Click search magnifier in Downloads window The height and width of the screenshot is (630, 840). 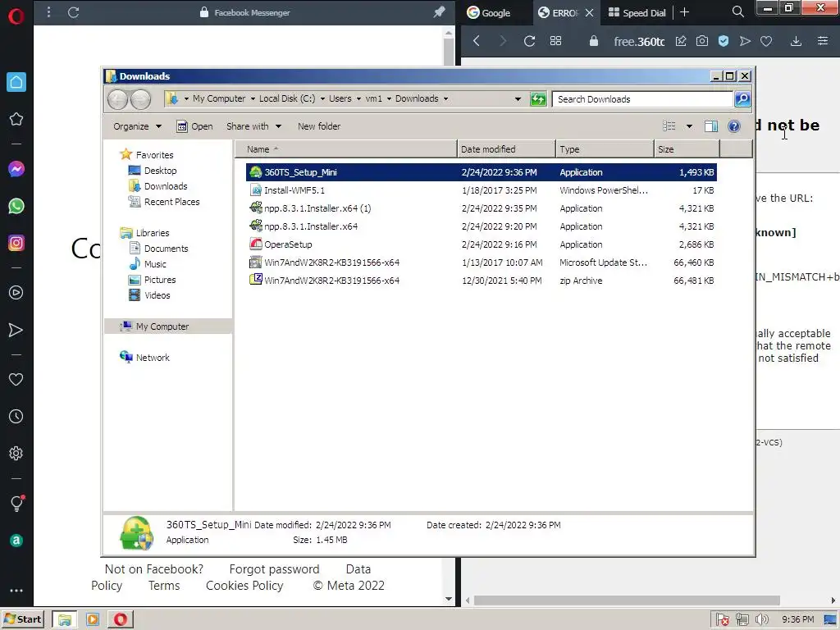click(742, 99)
